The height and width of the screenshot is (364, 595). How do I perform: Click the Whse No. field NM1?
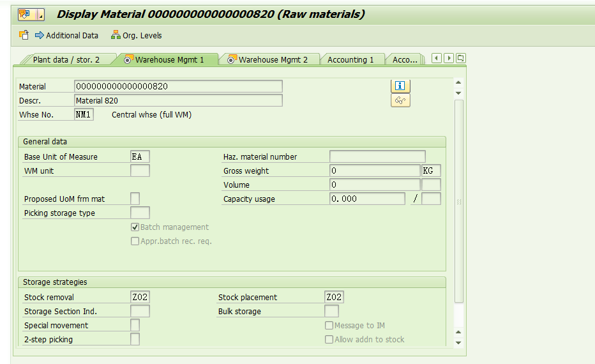(84, 114)
